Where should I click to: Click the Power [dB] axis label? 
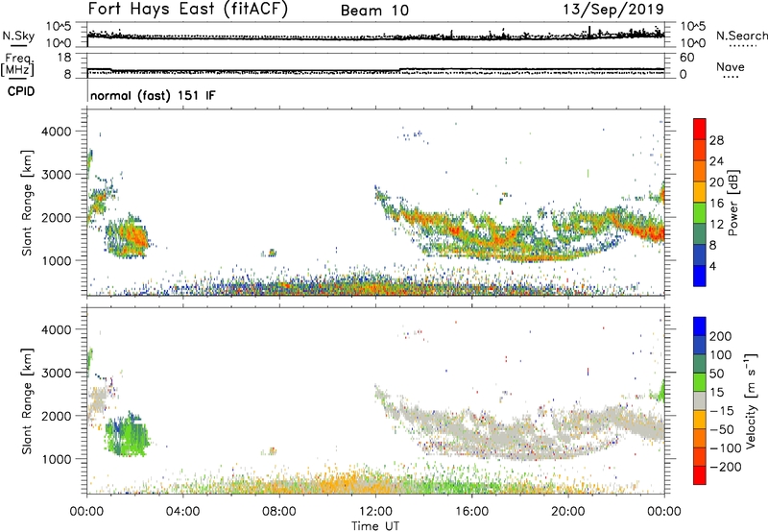click(x=733, y=203)
